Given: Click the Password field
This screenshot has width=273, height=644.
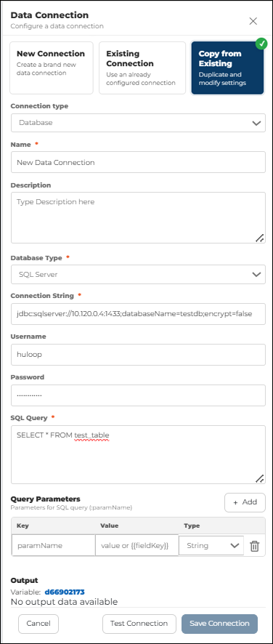Looking at the screenshot, I should click(x=138, y=395).
